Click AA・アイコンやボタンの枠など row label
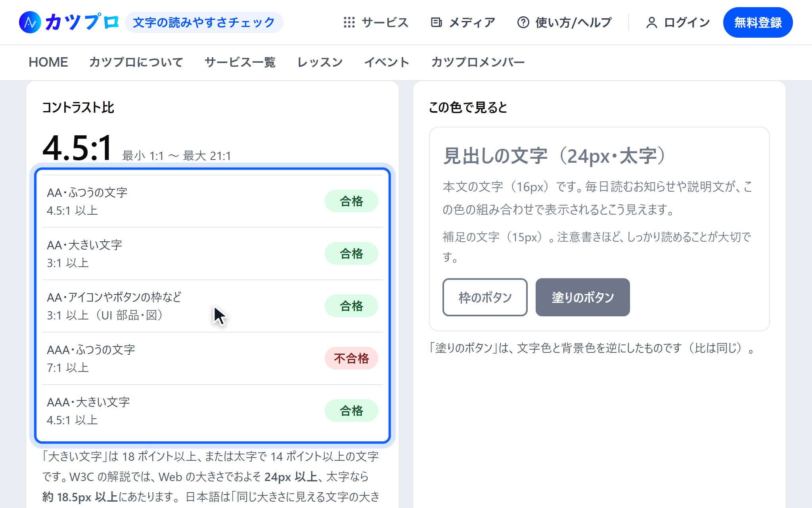The image size is (812, 508). [x=114, y=298]
